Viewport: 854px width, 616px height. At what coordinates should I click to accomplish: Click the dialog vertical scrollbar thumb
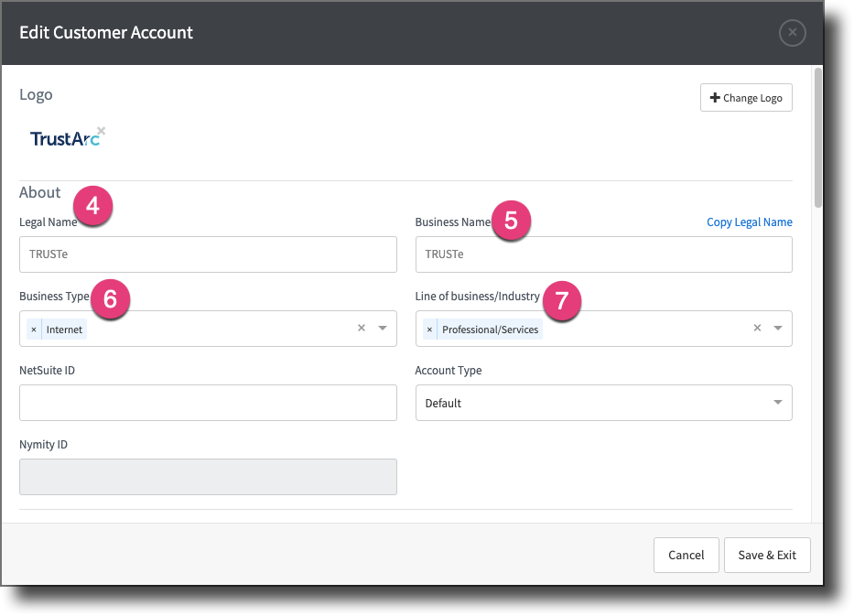(x=817, y=137)
